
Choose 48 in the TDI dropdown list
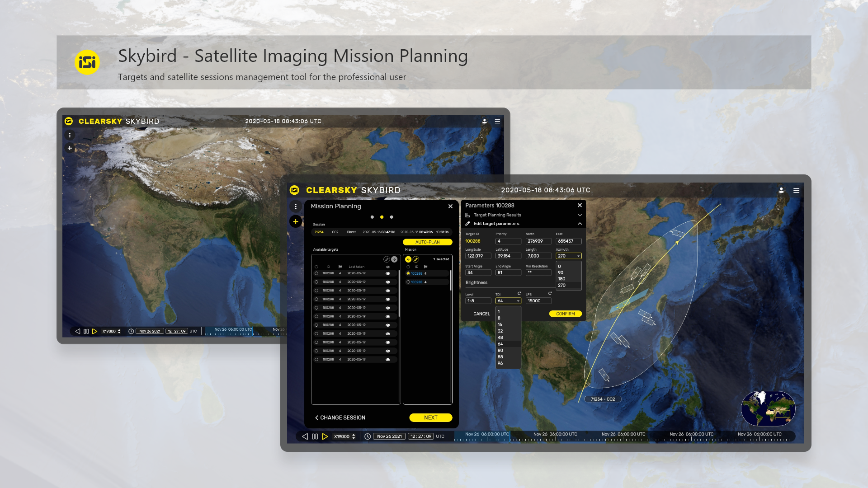coord(508,338)
